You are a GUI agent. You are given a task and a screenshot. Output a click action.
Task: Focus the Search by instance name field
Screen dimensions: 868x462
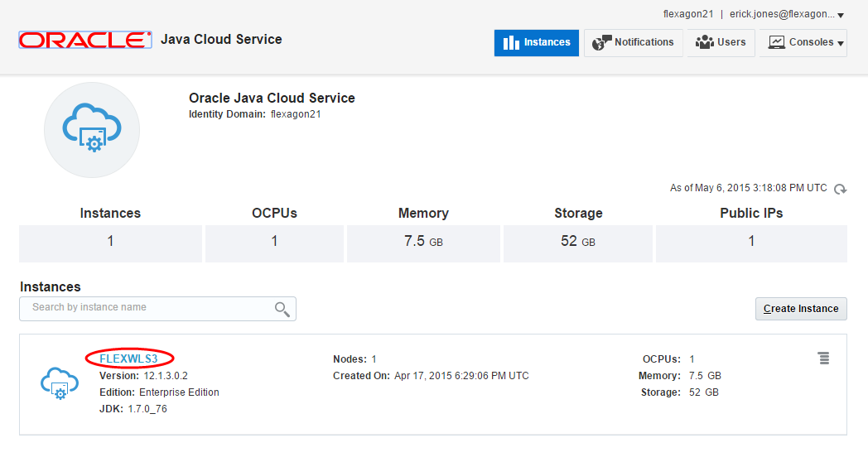click(157, 309)
